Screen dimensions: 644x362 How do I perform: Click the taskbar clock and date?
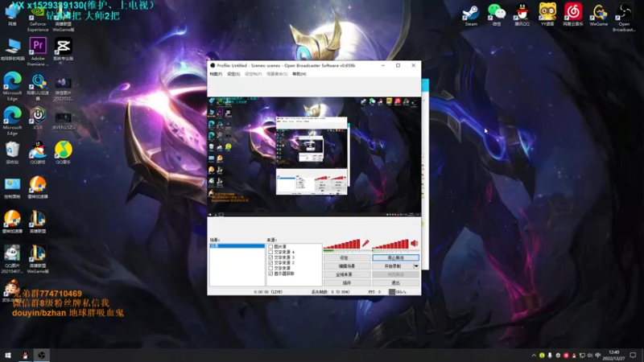614,356
